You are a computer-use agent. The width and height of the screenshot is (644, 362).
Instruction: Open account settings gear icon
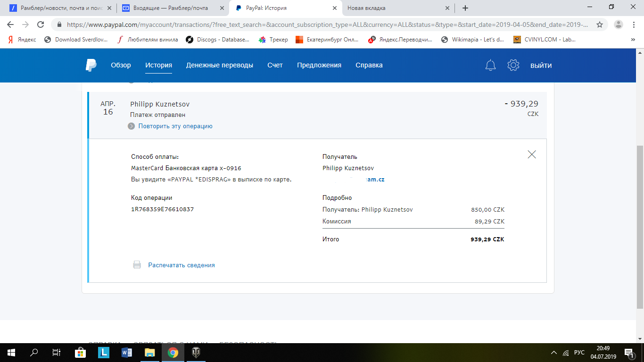(513, 65)
